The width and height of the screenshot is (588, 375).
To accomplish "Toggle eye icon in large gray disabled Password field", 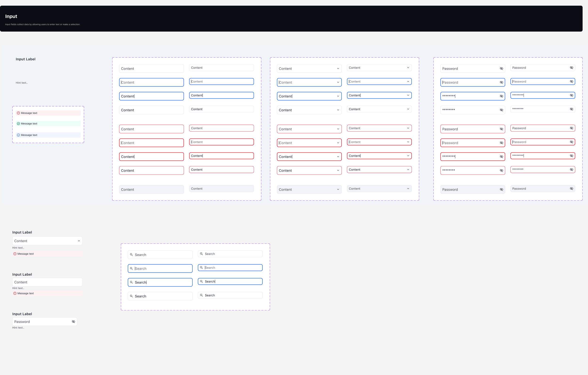I will tap(501, 190).
